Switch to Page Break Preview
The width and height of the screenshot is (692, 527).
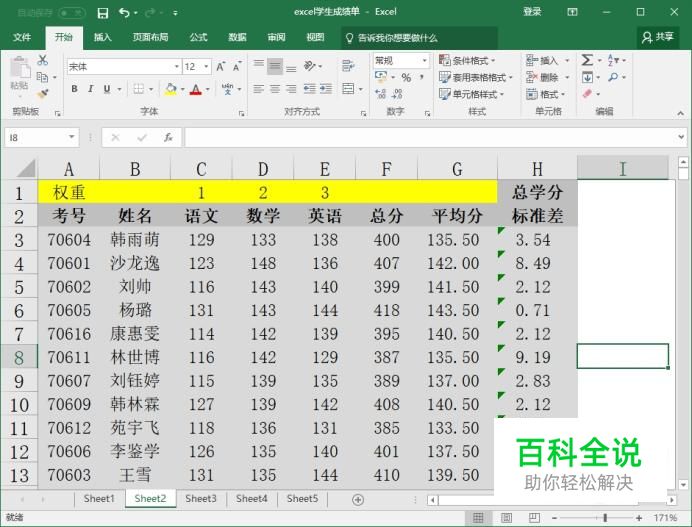534,517
